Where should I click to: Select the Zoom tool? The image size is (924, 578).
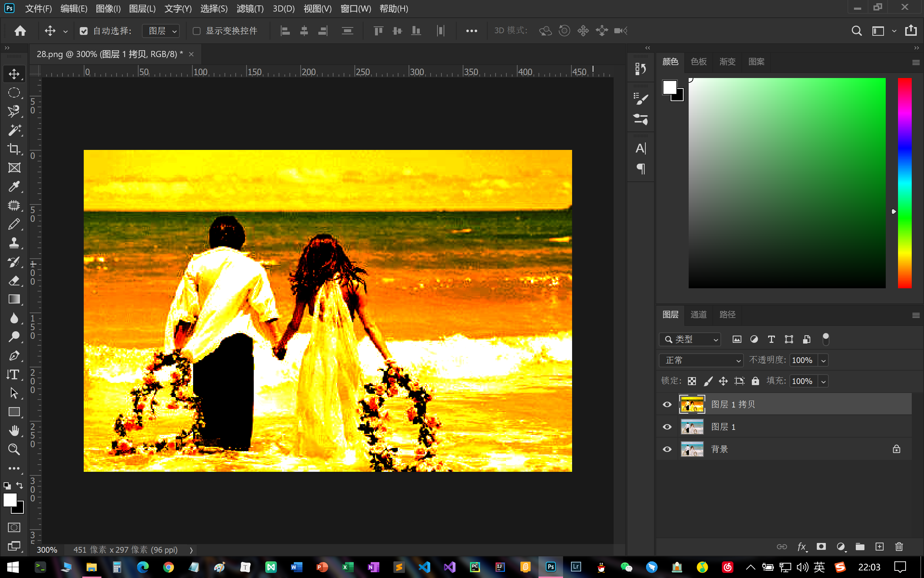click(14, 449)
